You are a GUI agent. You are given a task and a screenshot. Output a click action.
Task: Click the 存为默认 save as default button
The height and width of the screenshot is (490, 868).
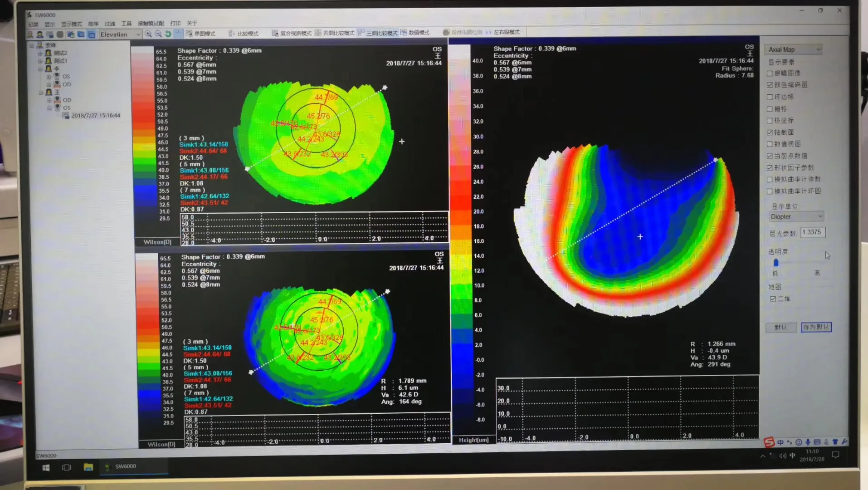(x=816, y=327)
